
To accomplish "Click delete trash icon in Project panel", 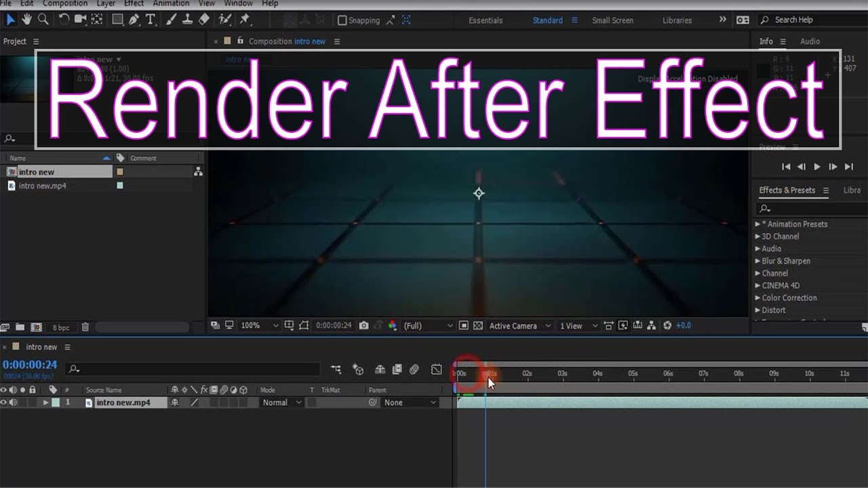I will 85,327.
